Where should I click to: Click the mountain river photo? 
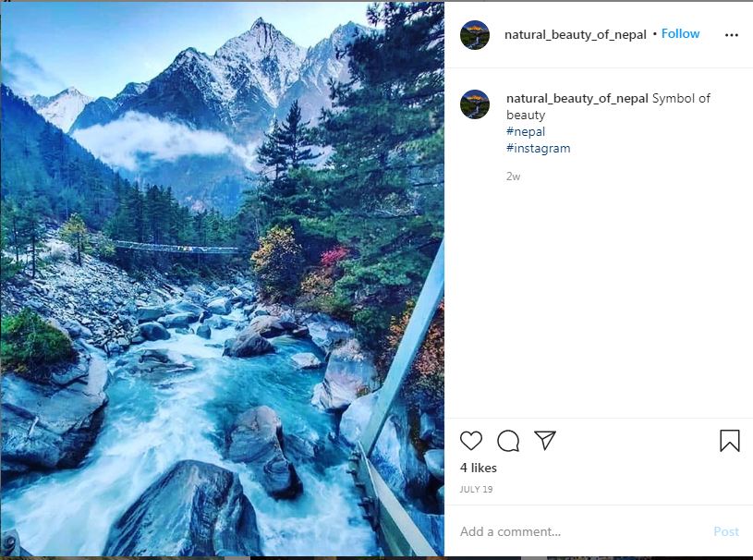(x=222, y=277)
